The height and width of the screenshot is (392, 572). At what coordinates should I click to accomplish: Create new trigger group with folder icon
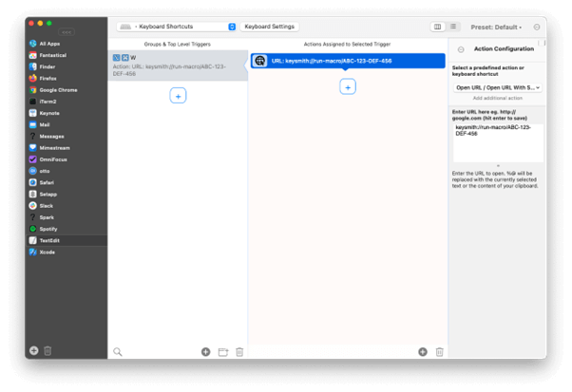[x=222, y=352]
